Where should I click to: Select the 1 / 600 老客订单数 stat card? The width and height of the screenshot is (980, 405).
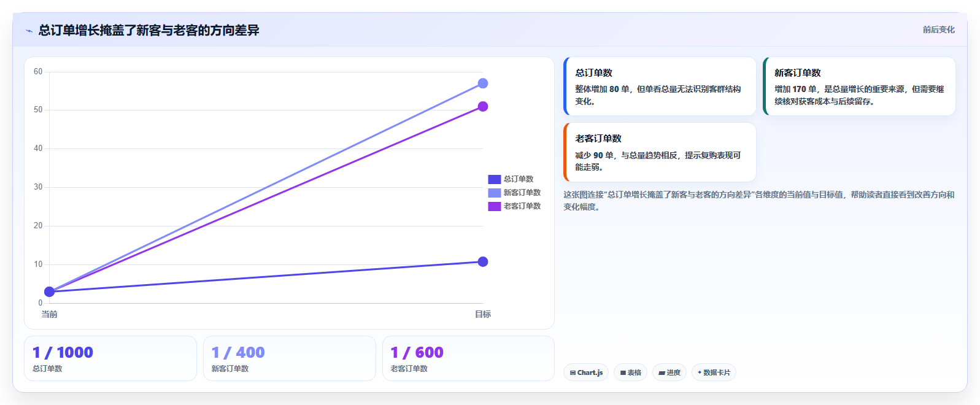(468, 358)
